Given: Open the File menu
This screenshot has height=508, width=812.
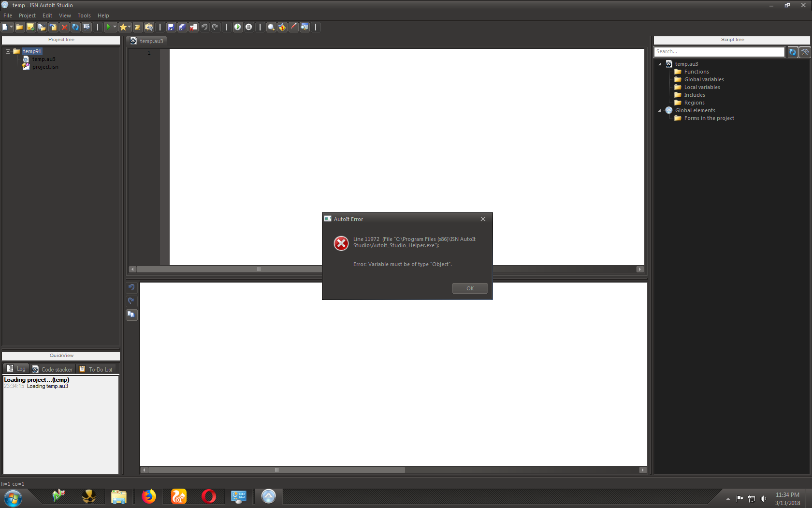Looking at the screenshot, I should (x=8, y=15).
